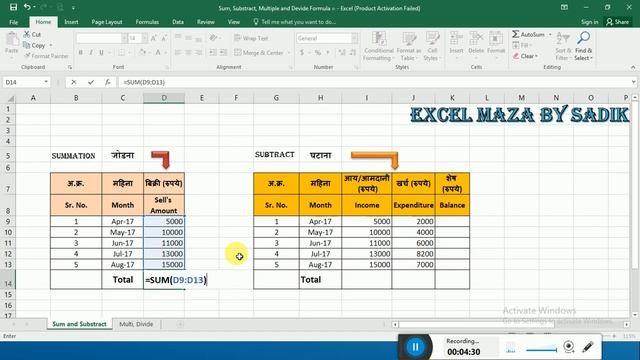640x360 pixels.
Task: Click pencil annotate icon in recorder
Action: (x=588, y=347)
